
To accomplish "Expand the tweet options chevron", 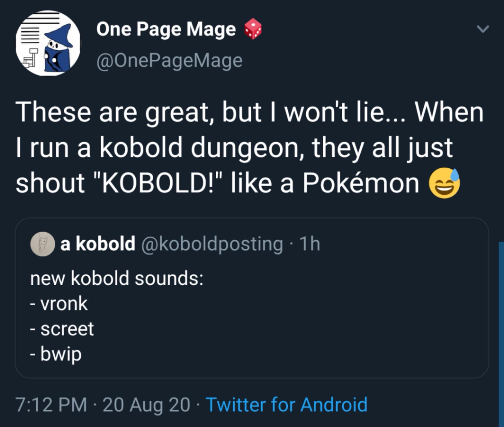I will pos(483,29).
